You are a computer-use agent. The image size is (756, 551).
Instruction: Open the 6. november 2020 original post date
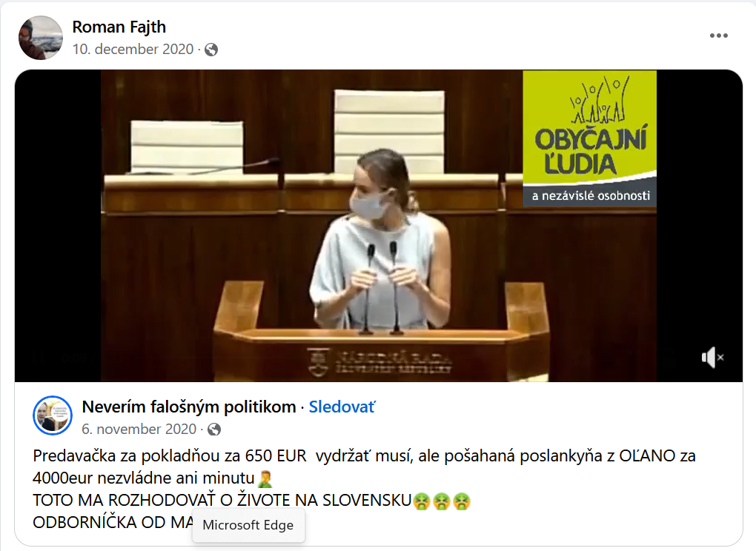point(139,429)
